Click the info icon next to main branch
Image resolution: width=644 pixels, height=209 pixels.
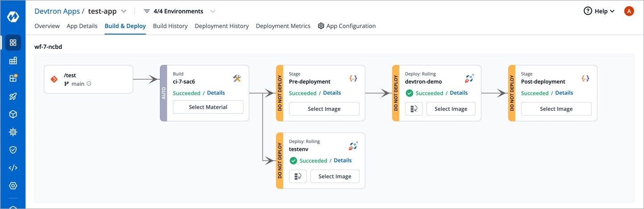click(x=89, y=84)
